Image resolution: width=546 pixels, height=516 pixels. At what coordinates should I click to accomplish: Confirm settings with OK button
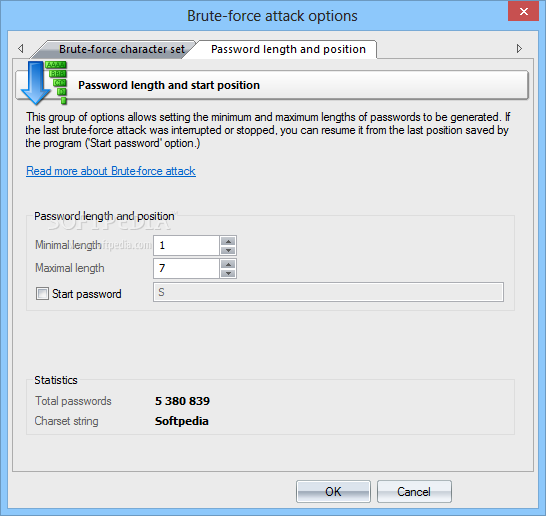coord(333,492)
